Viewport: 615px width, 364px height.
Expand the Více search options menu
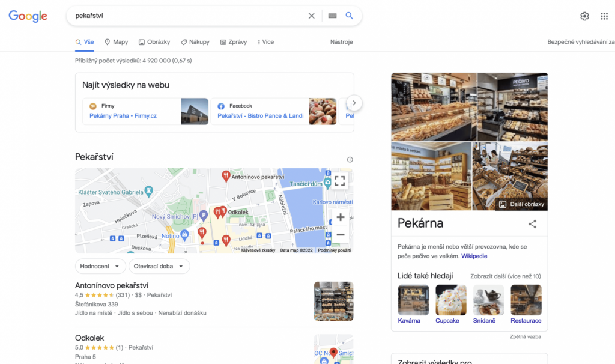coord(265,42)
